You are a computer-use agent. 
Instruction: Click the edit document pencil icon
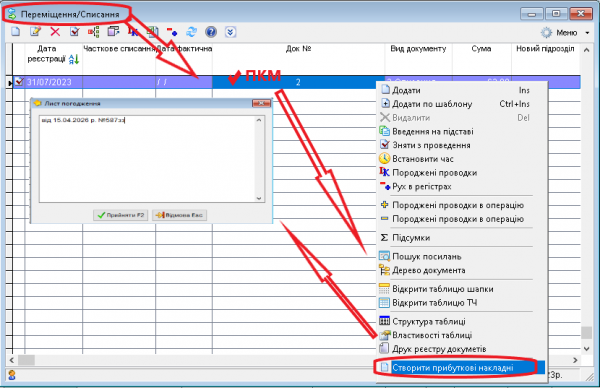click(36, 32)
